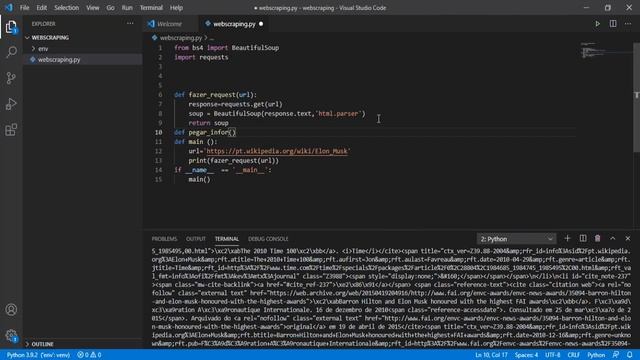640x360 pixels.
Task: Open the Wikipedia Elon_Musk URL link
Action: point(277,151)
